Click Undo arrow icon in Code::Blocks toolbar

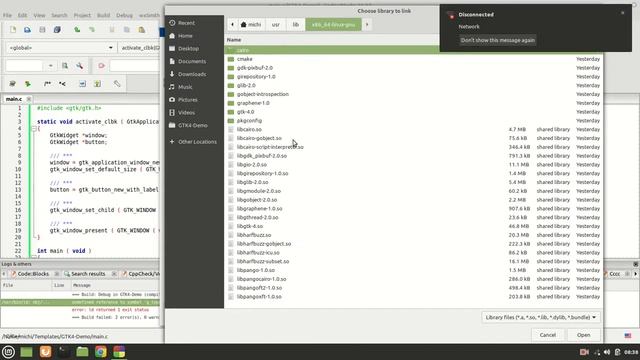(x=77, y=30)
